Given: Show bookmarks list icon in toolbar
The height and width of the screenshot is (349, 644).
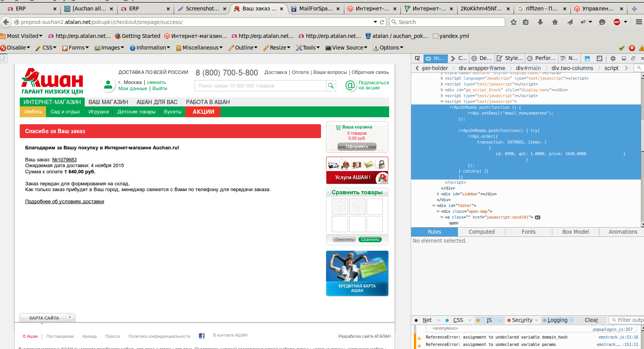Looking at the screenshot, I should coord(526,22).
